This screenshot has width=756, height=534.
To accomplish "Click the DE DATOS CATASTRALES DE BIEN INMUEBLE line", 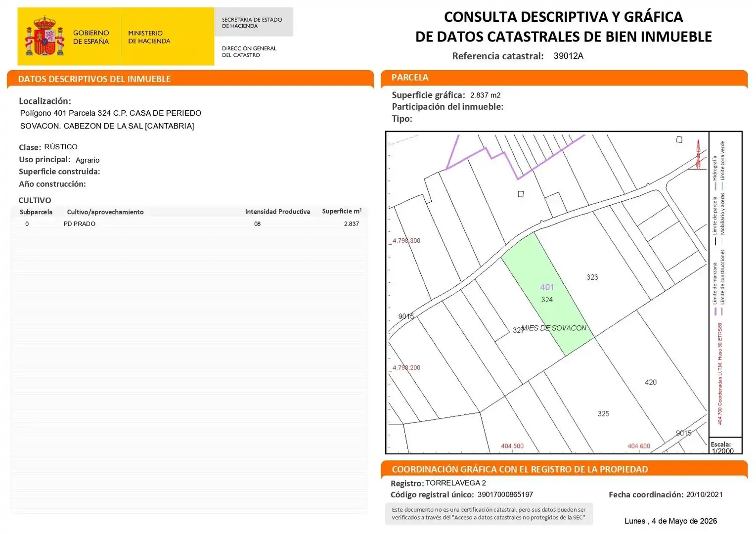I will [x=563, y=37].
